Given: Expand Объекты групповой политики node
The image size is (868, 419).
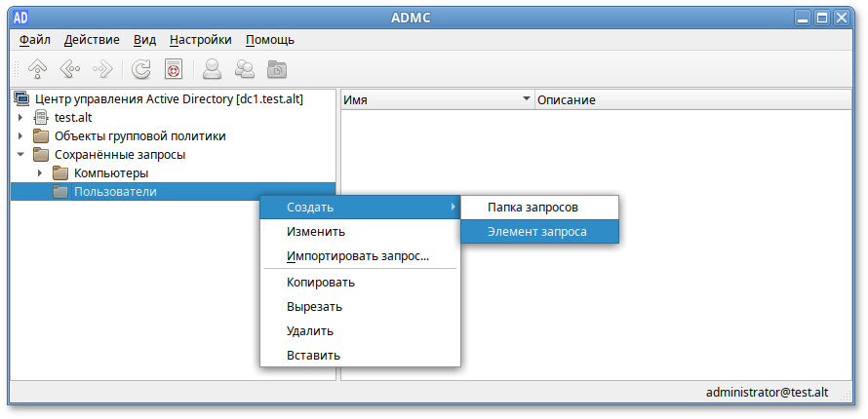Looking at the screenshot, I should [x=20, y=136].
